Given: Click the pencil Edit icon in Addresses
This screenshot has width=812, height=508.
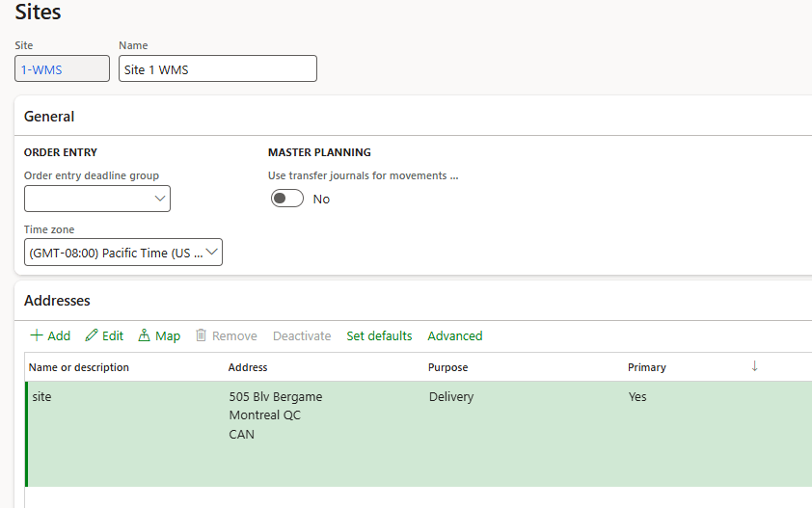Looking at the screenshot, I should 93,335.
